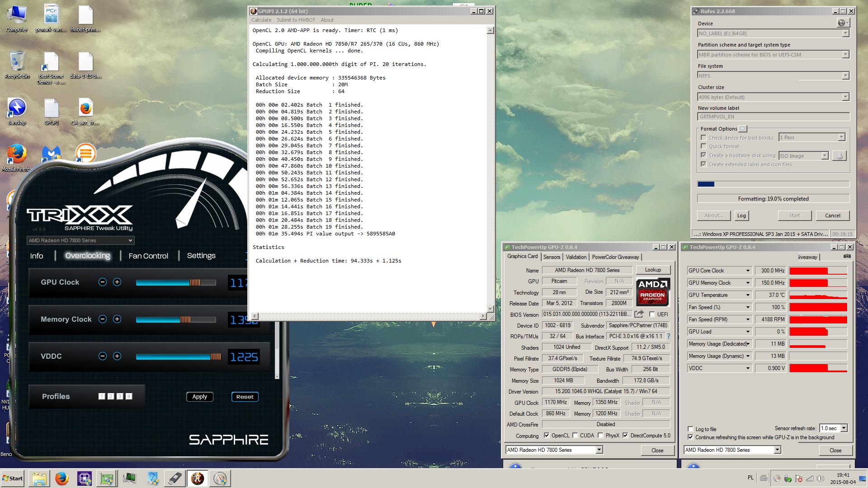Image resolution: width=868 pixels, height=488 pixels.
Task: Open the GPU Core Clock sensor dropdown
Action: click(719, 271)
